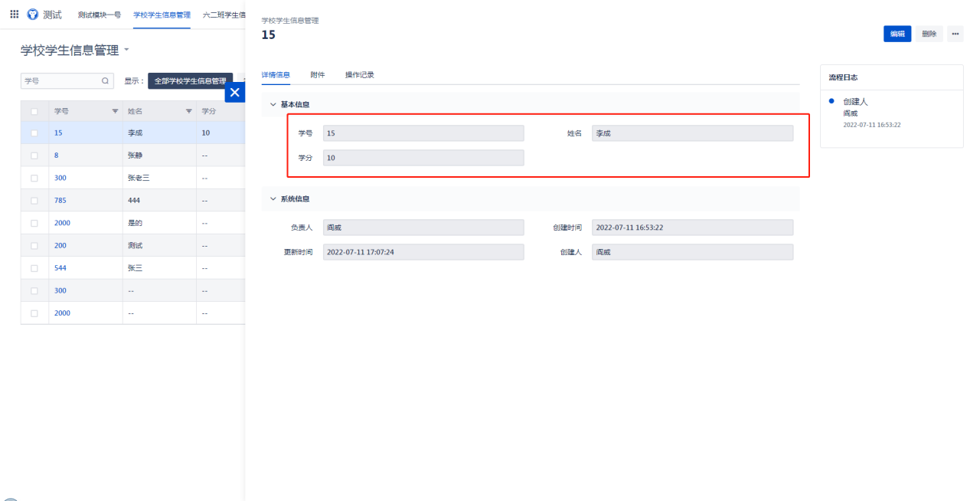Tick the checkbox for row 785
The width and height of the screenshot is (980, 501).
coord(34,201)
